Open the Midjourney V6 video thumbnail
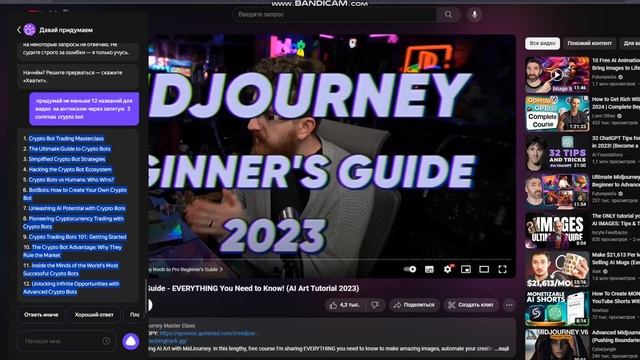This screenshot has height=360, width=640. [557, 345]
